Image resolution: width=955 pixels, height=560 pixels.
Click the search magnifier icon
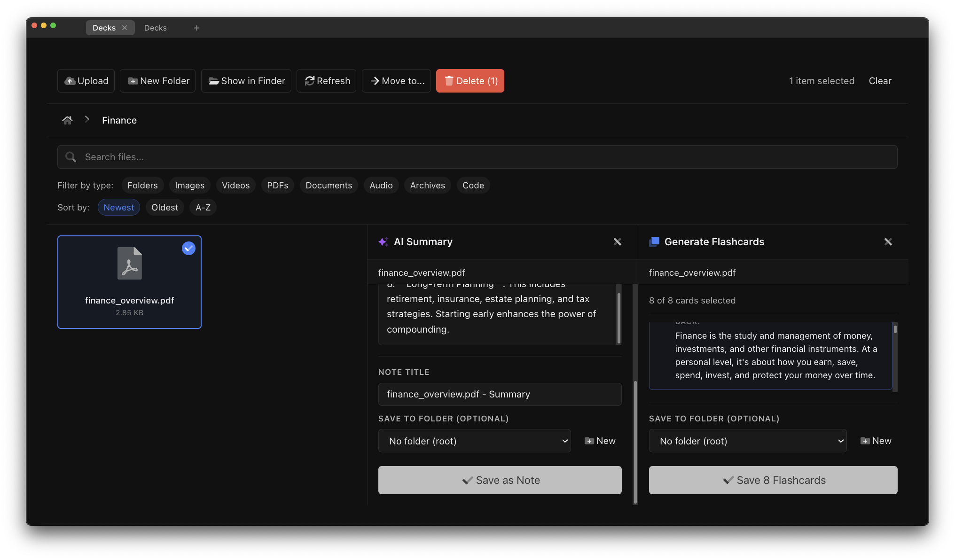[x=70, y=156]
